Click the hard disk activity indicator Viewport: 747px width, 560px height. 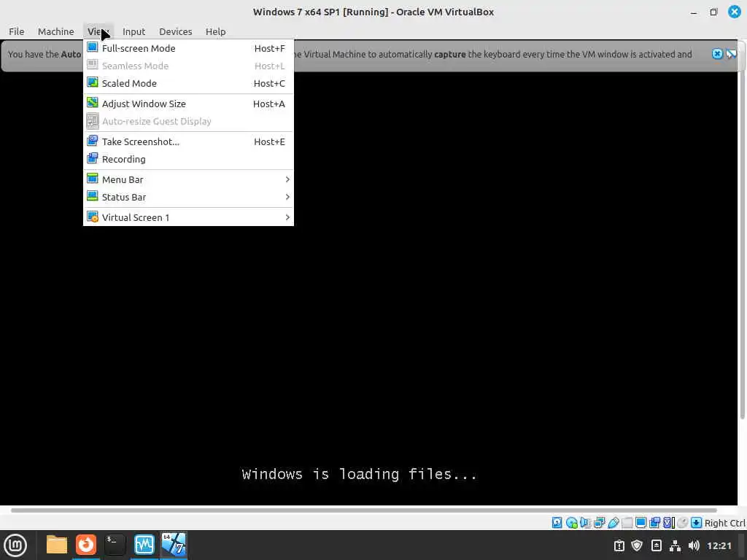(557, 523)
